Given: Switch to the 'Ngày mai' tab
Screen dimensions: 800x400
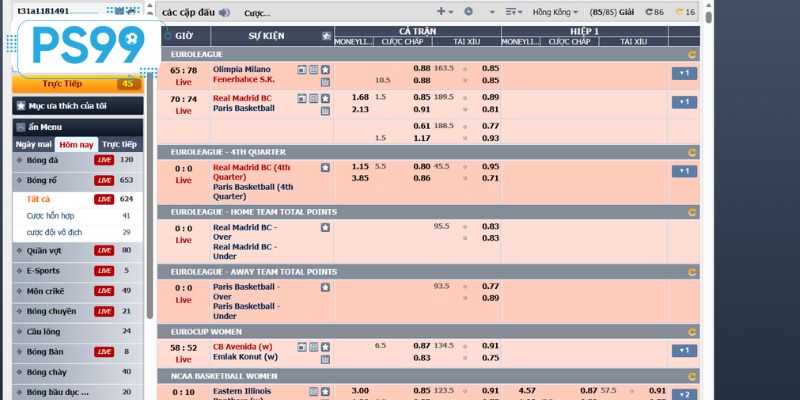Looking at the screenshot, I should [34, 144].
